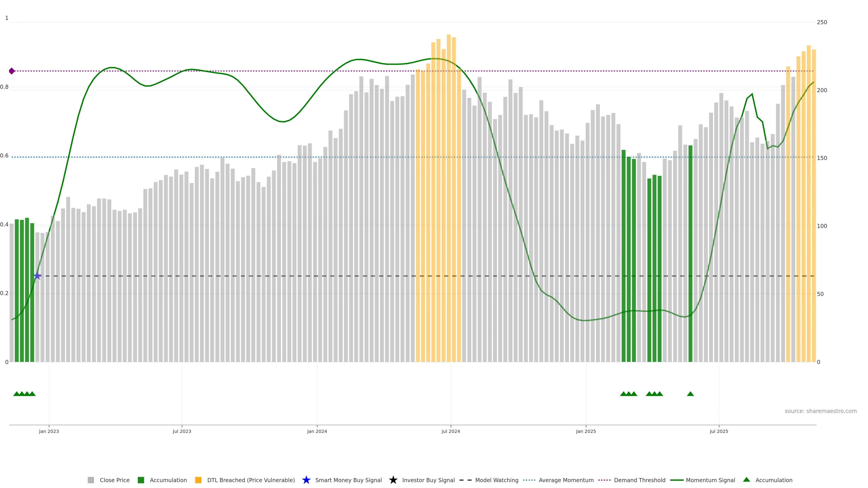Click the Investor Buy Signal black star legend icon
Screen dimensions: 868x488
click(393, 480)
